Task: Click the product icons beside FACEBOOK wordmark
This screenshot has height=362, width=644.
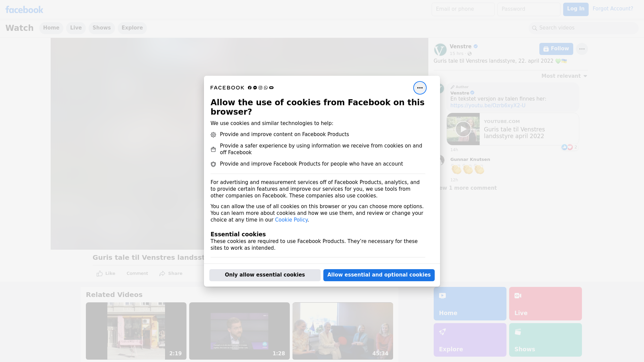Action: (x=261, y=88)
